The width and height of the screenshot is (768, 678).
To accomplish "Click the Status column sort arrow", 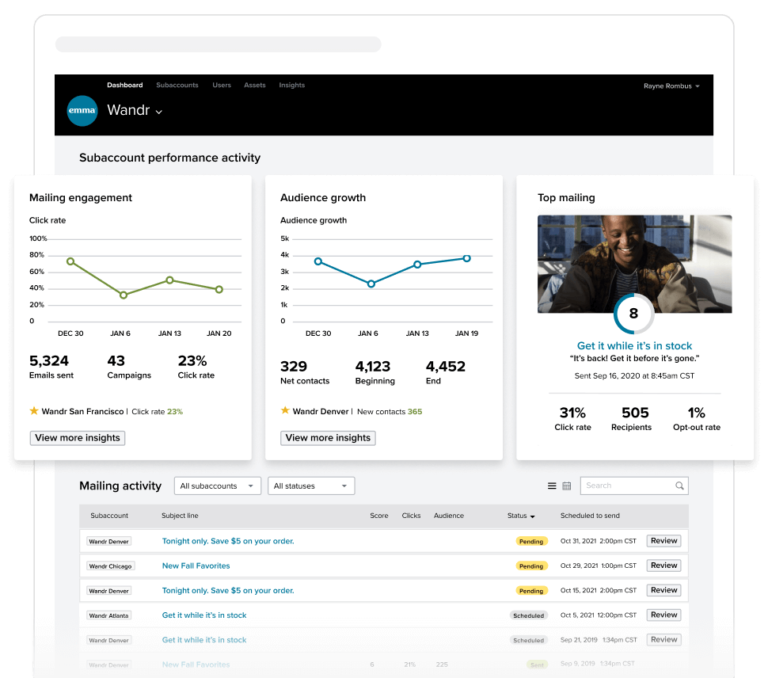I will point(532,517).
